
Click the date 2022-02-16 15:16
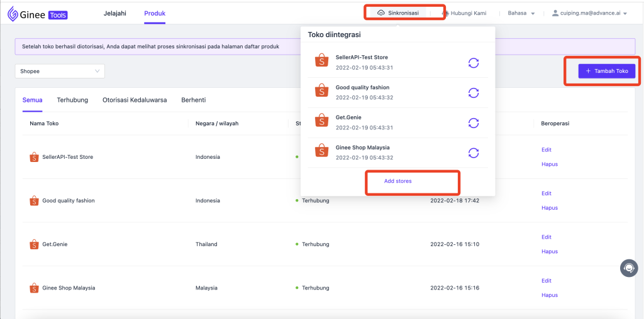pos(455,288)
